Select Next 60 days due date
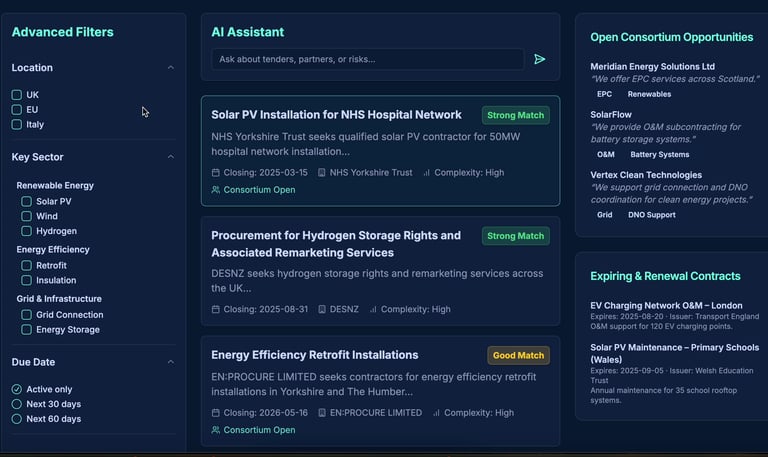 [17, 419]
